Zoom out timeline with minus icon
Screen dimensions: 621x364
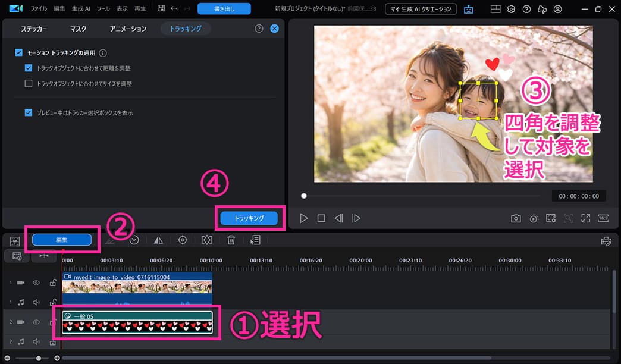coord(7,358)
